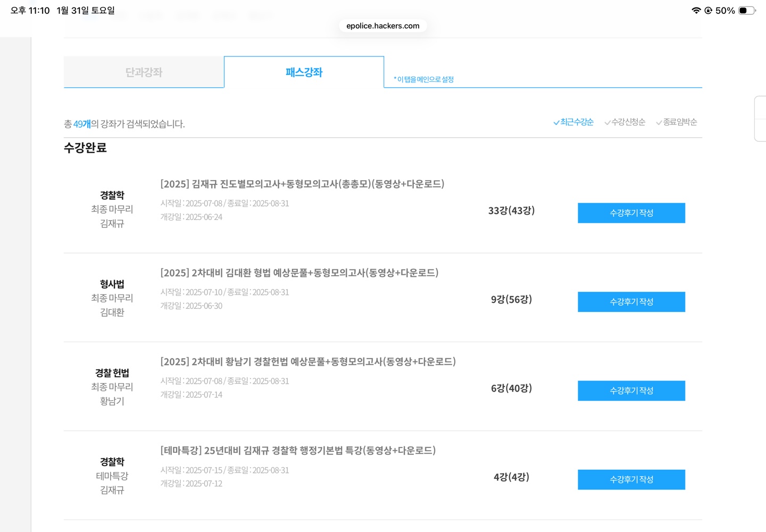766x532 pixels.
Task: Sort courses by 최근수강순
Action: click(573, 122)
